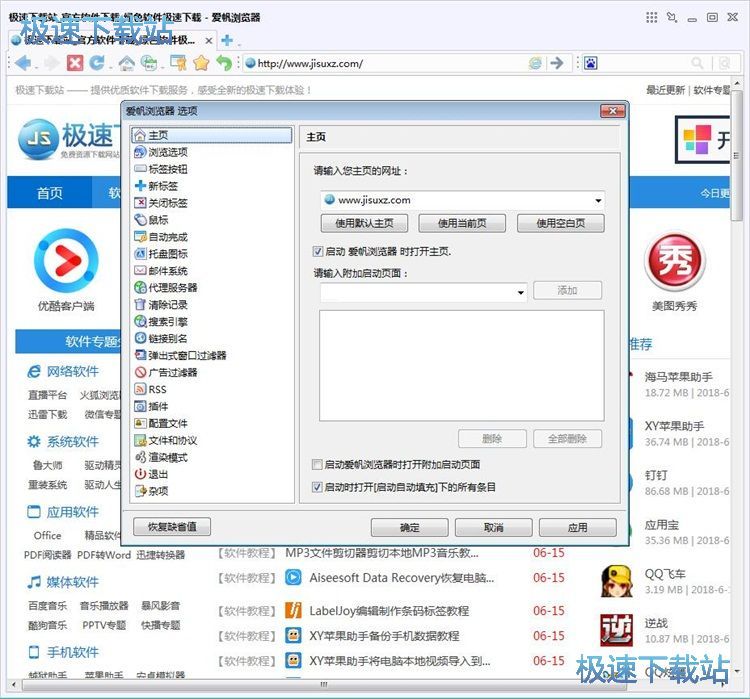Open 网络软件 category link
The height and width of the screenshot is (699, 750).
click(73, 371)
